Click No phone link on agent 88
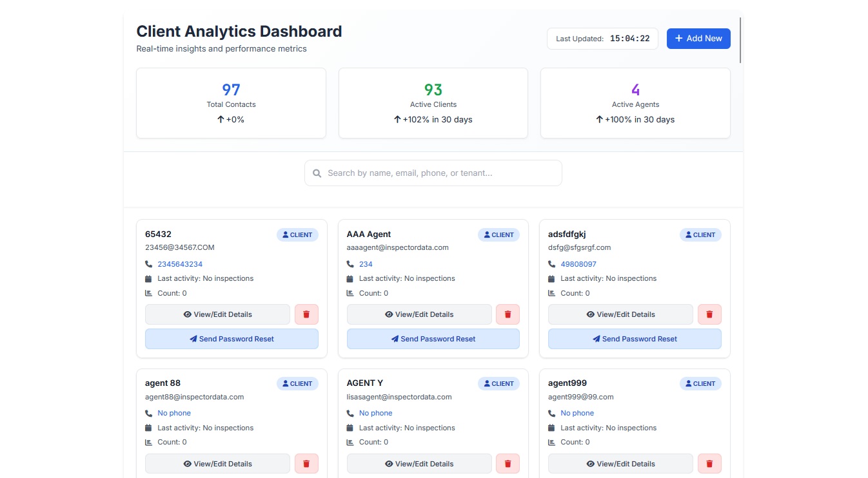 (x=174, y=413)
